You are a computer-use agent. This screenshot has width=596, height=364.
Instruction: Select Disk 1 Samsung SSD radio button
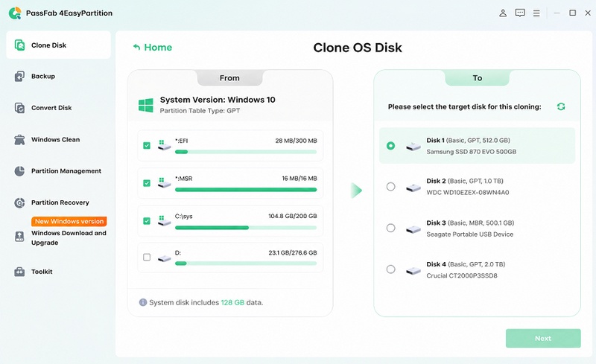coord(390,145)
